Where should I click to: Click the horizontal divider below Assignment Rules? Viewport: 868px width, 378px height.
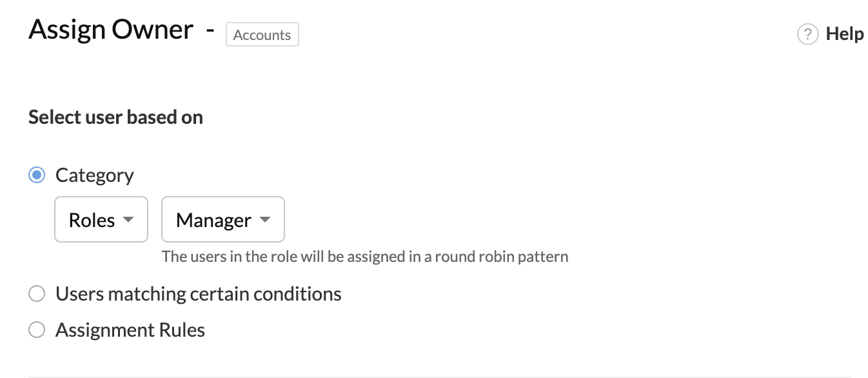[440, 377]
